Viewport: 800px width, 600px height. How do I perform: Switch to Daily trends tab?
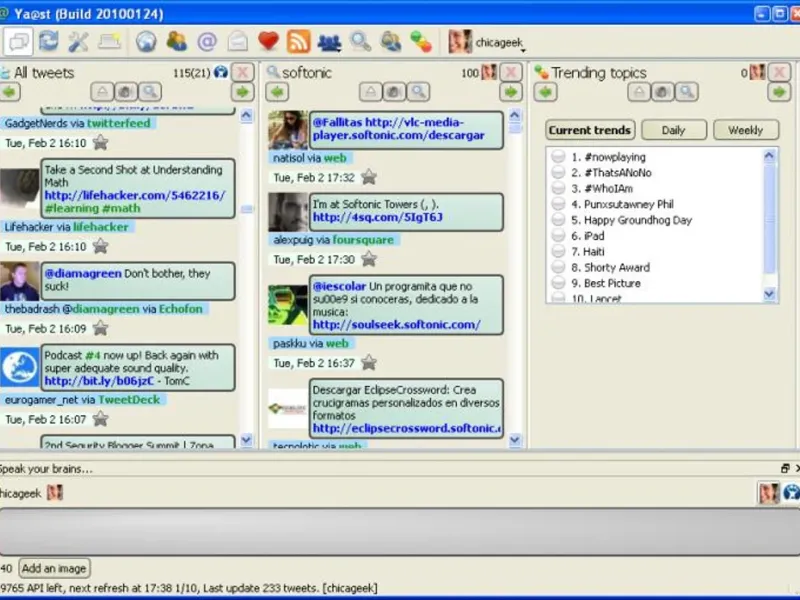674,130
